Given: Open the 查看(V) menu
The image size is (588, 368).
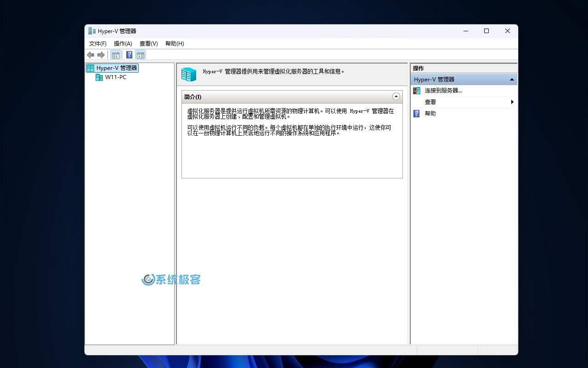Looking at the screenshot, I should coord(149,44).
